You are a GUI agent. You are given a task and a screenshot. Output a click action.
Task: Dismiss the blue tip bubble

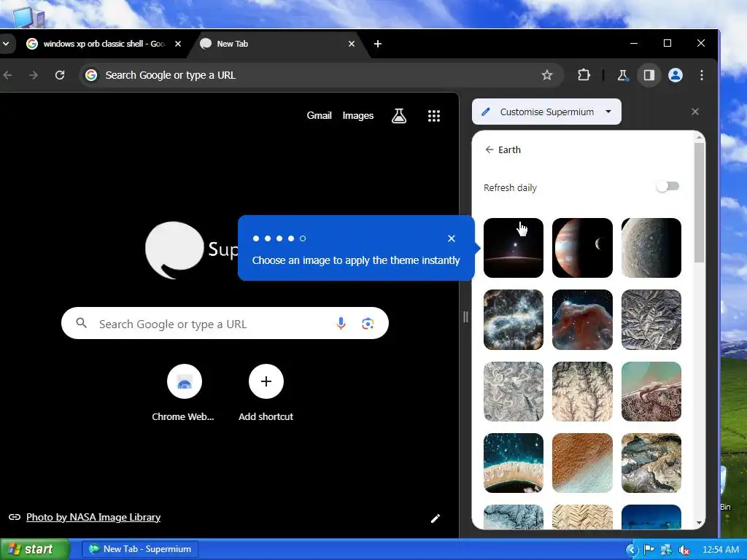(x=452, y=238)
